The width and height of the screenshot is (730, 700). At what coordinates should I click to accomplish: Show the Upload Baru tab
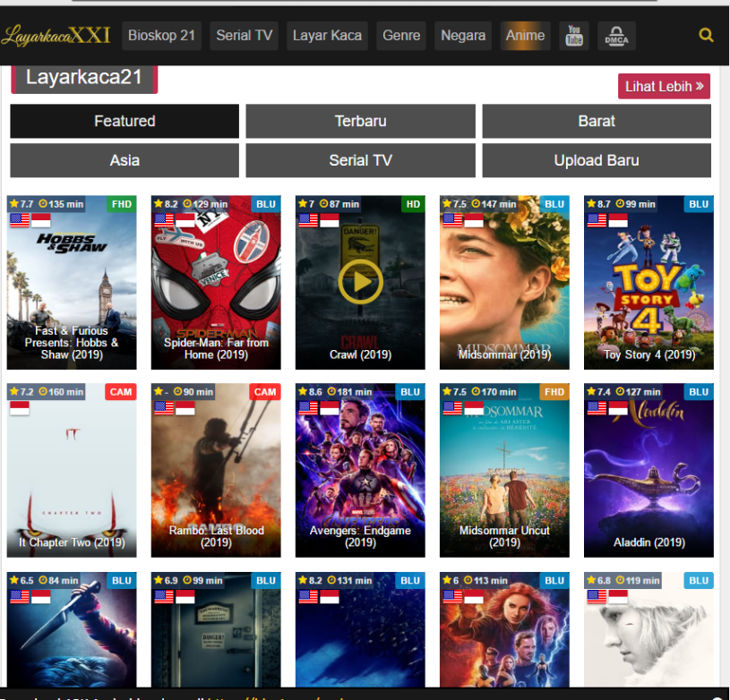tap(597, 160)
